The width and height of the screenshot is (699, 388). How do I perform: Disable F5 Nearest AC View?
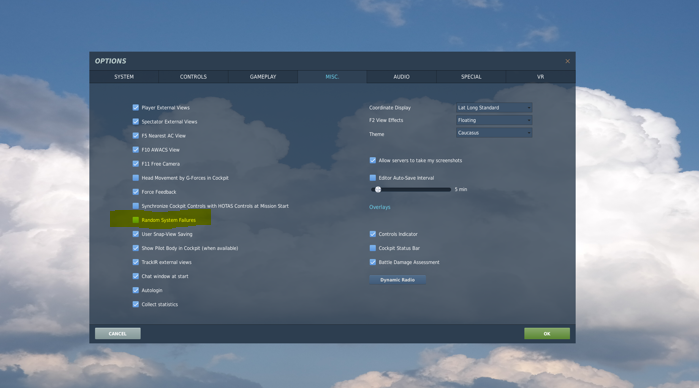click(x=136, y=136)
